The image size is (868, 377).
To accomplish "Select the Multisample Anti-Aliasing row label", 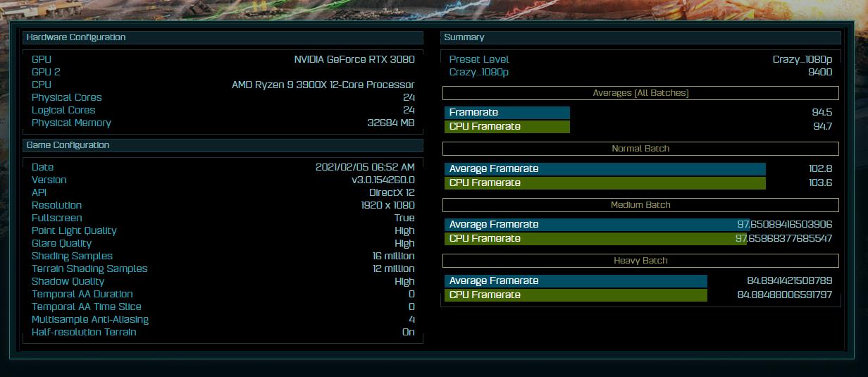I will [90, 320].
